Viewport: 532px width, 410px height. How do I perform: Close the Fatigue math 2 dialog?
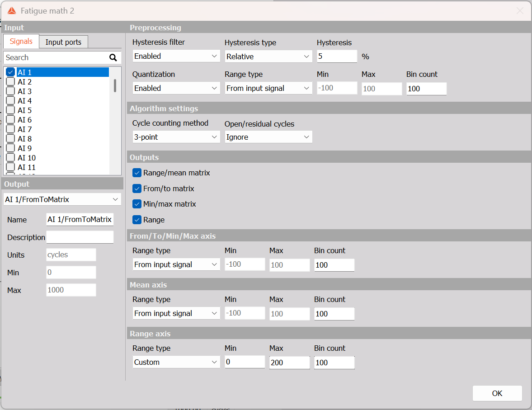point(520,11)
